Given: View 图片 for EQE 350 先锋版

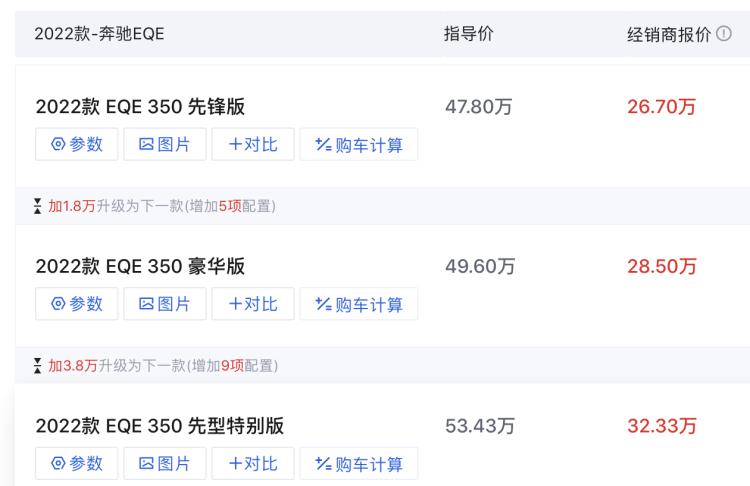Looking at the screenshot, I should 164,144.
